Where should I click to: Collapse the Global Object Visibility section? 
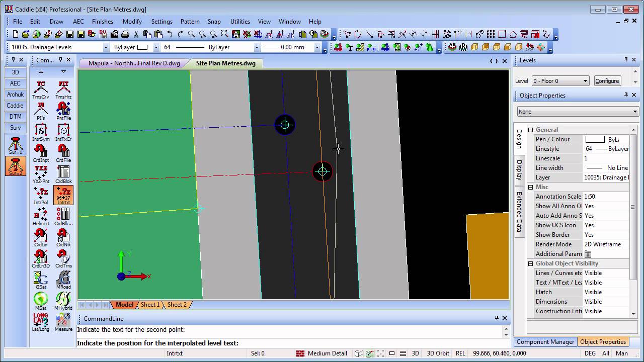coord(530,263)
